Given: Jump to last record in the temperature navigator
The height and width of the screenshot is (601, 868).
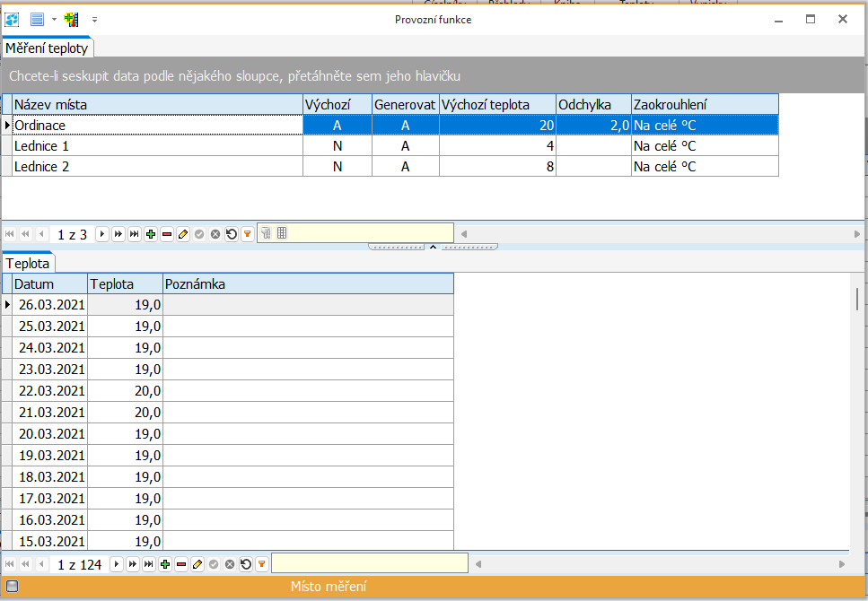Looking at the screenshot, I should coord(148,564).
